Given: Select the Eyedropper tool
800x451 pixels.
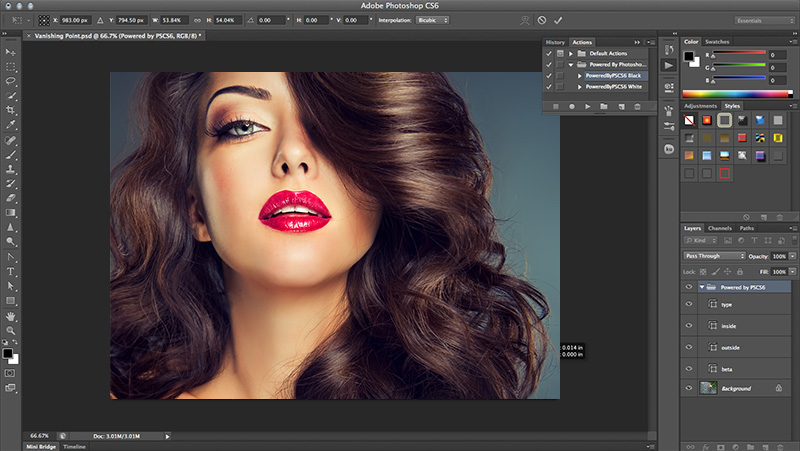Looking at the screenshot, I should tap(10, 124).
